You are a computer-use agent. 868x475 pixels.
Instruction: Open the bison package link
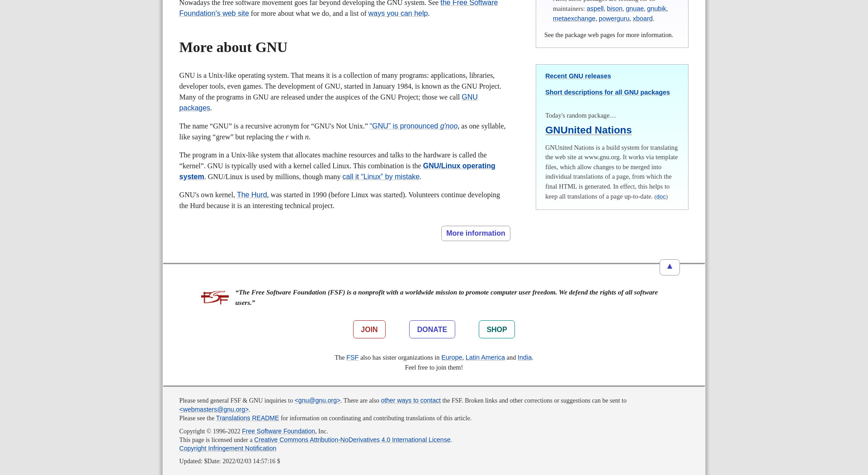[614, 9]
